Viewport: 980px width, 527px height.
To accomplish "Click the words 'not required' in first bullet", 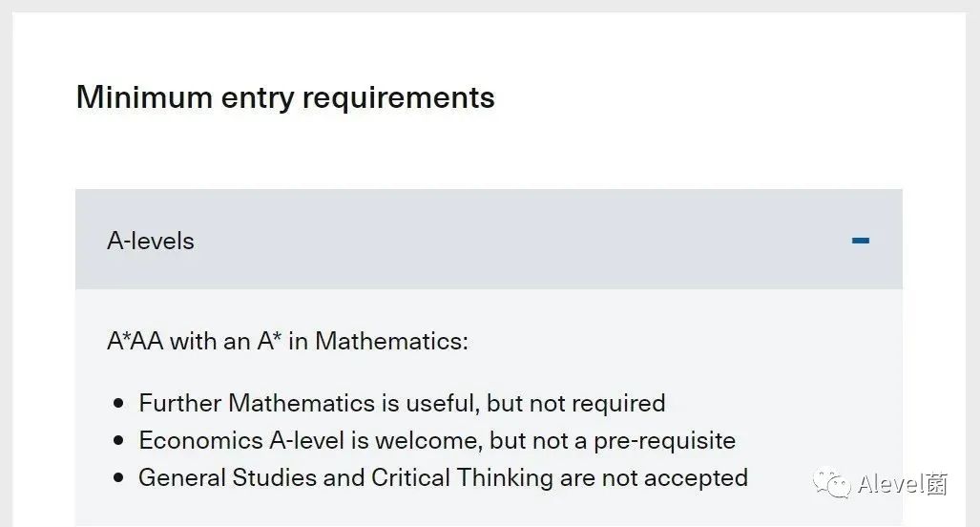I will [x=597, y=404].
